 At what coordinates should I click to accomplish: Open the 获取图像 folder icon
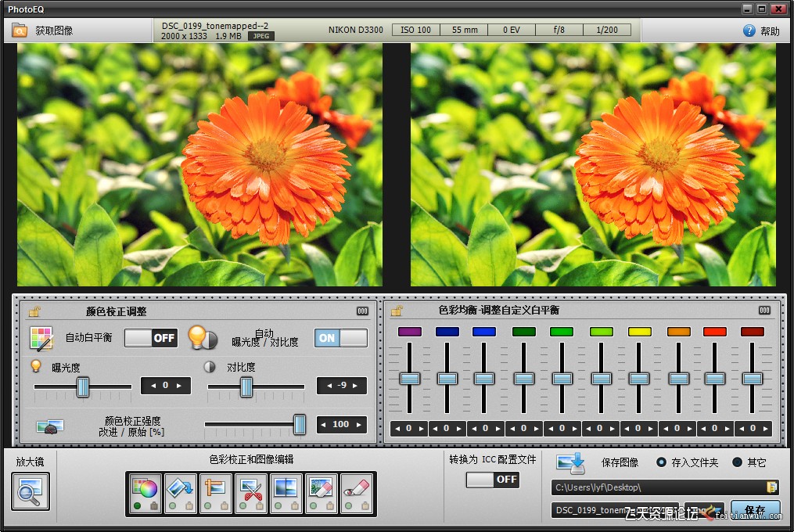(20, 31)
